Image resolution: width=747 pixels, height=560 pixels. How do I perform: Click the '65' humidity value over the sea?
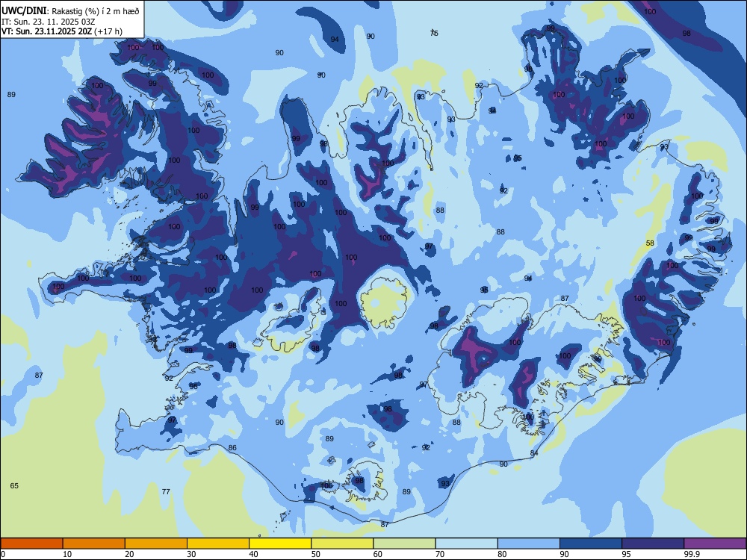14,486
